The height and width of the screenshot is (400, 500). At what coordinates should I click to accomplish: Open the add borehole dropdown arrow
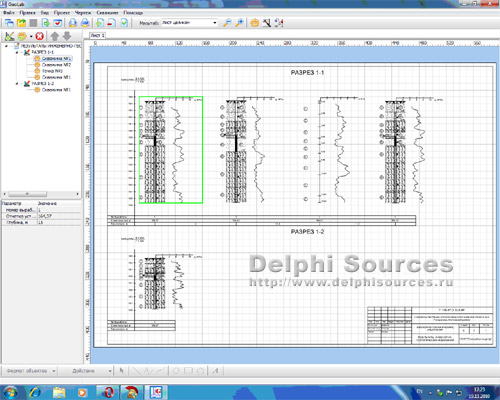[x=31, y=36]
